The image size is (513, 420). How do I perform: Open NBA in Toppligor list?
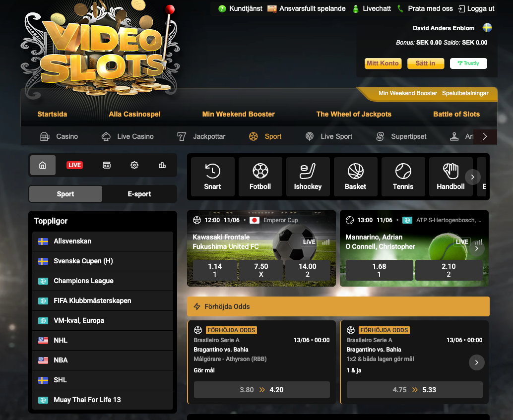pos(103,360)
